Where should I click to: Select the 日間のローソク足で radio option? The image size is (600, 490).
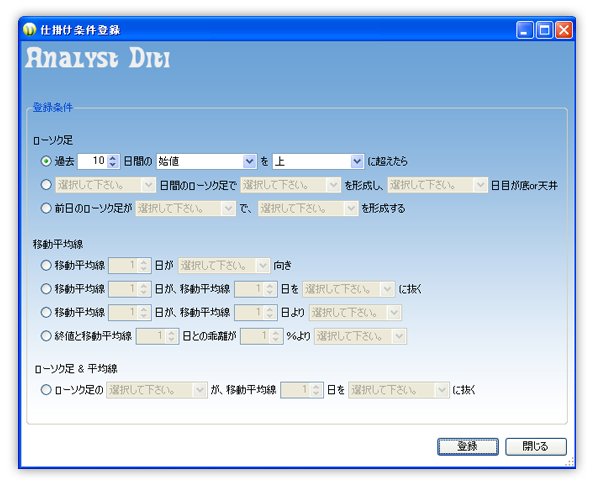tap(46, 185)
